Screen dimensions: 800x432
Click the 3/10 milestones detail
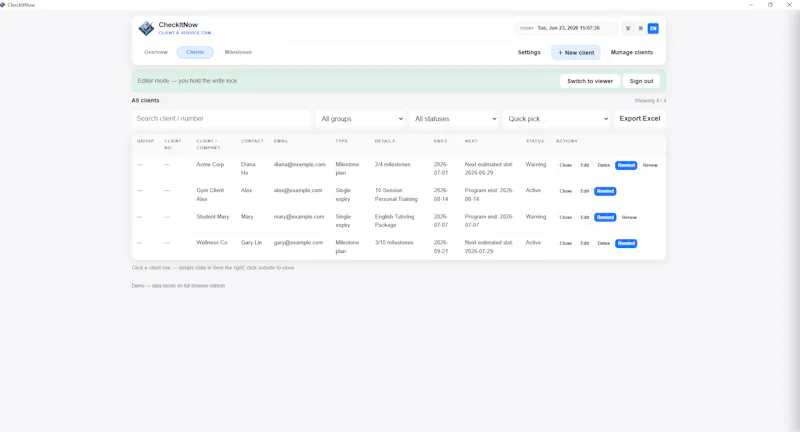click(x=394, y=243)
